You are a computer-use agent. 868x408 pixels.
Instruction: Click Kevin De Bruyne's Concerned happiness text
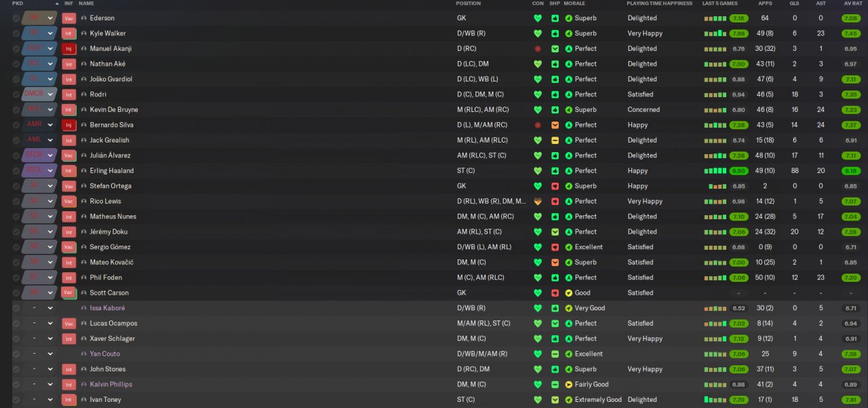click(644, 110)
